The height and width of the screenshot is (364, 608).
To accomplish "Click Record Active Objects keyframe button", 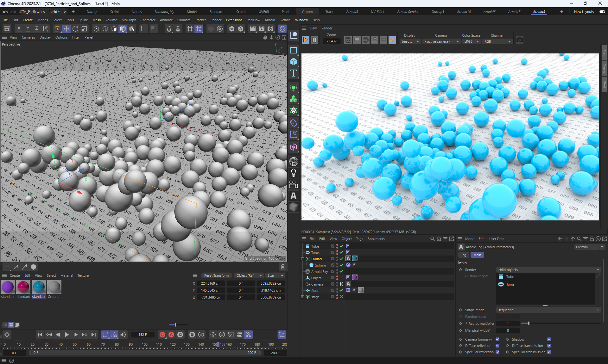I will click(x=162, y=335).
